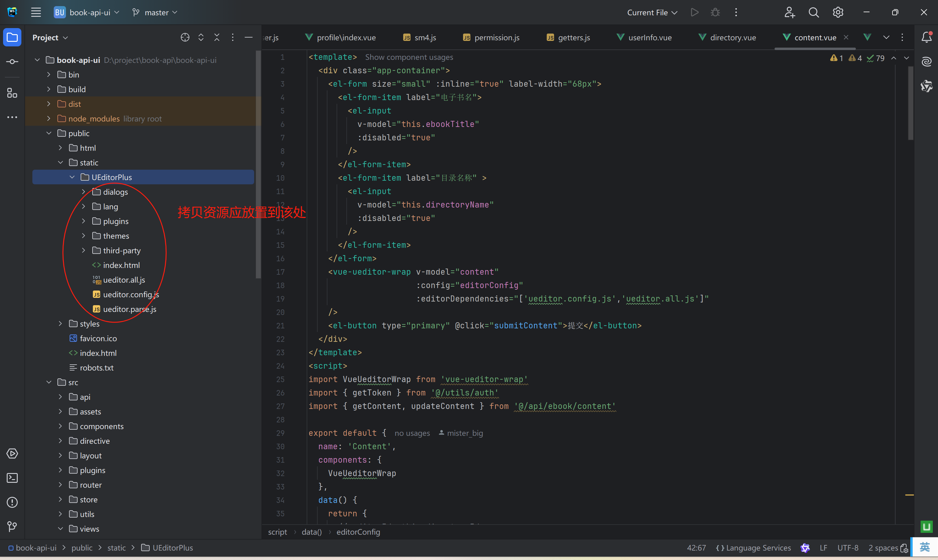The width and height of the screenshot is (938, 560).
Task: Open Search Everywhere magnifier icon
Action: (813, 13)
